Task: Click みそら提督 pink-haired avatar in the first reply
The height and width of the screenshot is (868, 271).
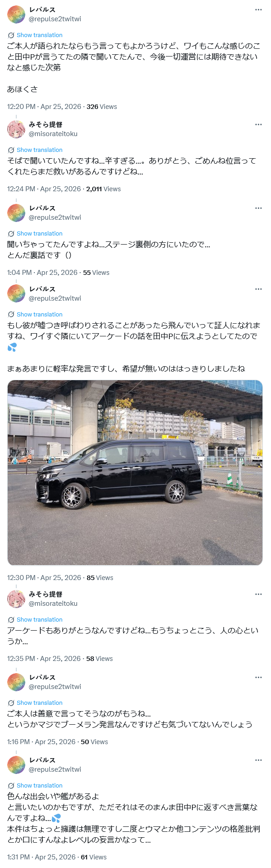Action: coord(16,129)
